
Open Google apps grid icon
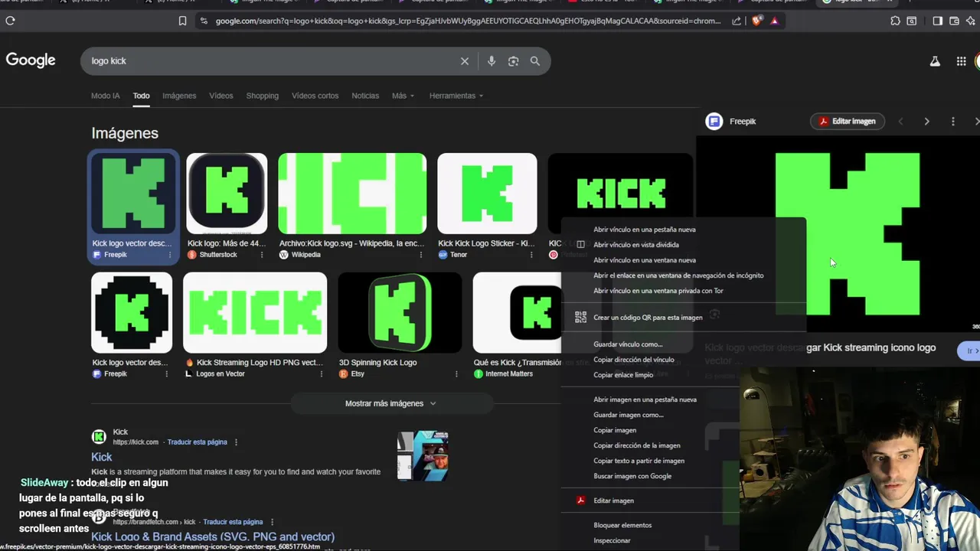click(962, 61)
